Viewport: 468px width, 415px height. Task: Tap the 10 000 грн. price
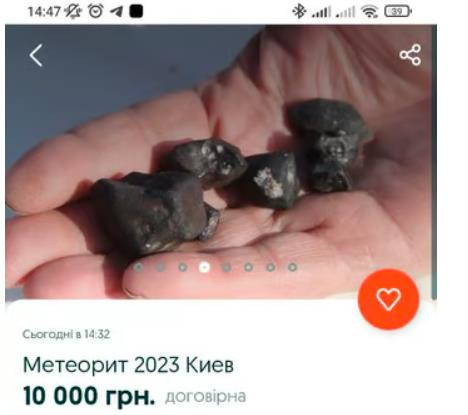coord(89,396)
